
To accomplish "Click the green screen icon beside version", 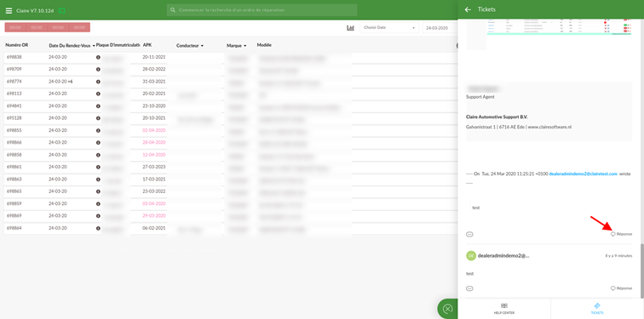I will coord(62,10).
